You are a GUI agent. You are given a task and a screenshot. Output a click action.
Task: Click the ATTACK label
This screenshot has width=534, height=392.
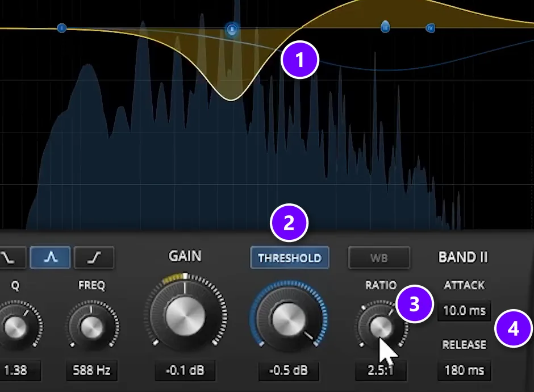click(464, 285)
